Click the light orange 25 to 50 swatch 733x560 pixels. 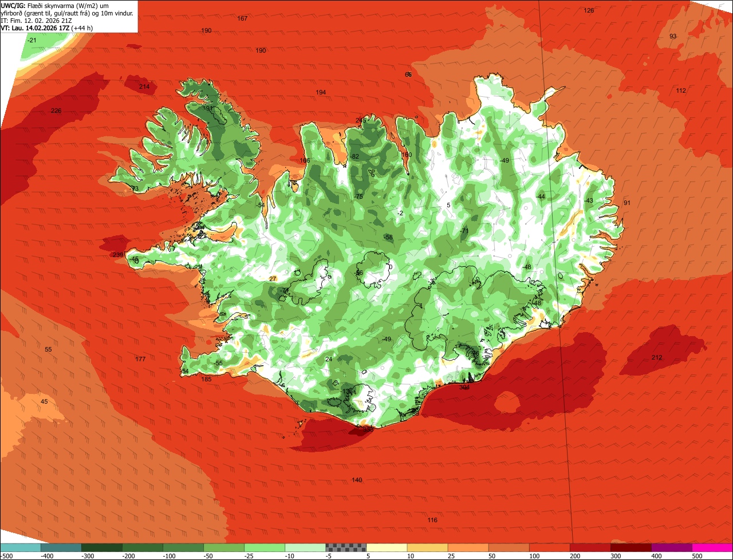[468, 547]
